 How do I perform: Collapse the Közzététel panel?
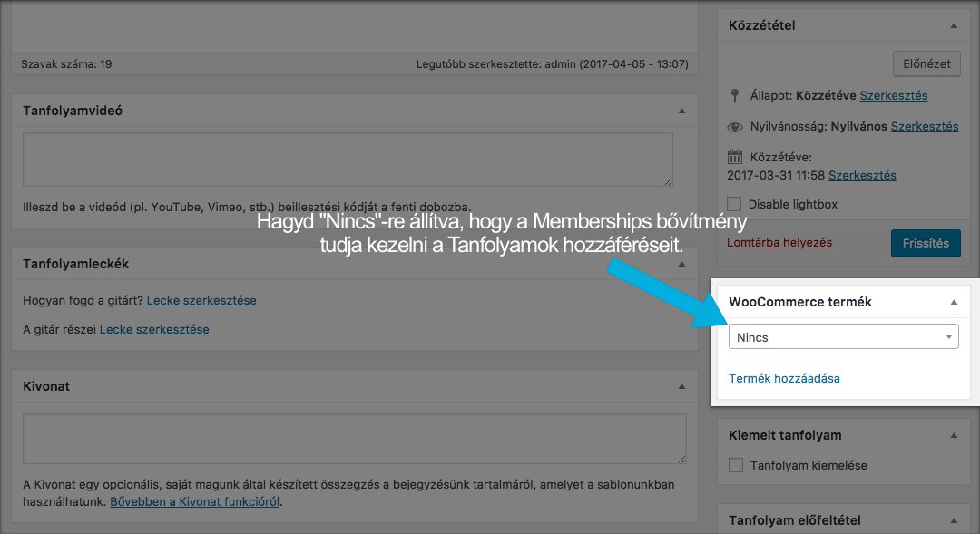pyautogui.click(x=954, y=25)
